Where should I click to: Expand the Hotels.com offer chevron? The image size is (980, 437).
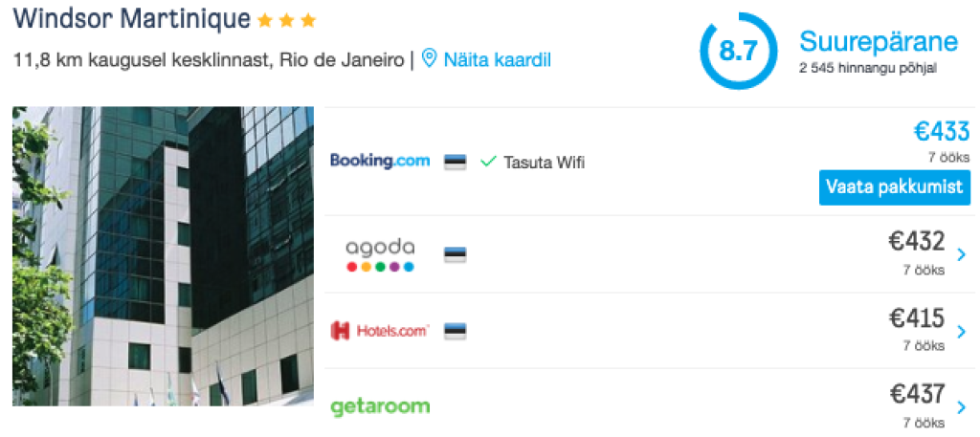click(961, 332)
